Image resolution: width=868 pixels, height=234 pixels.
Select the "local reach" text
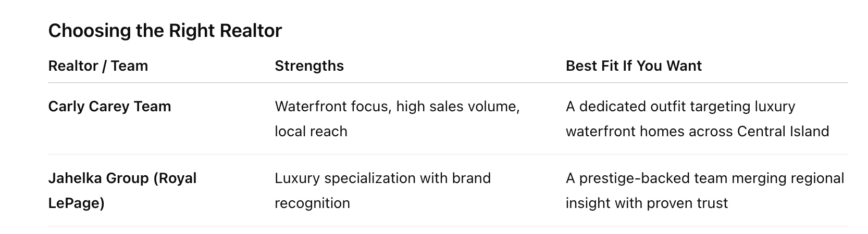pyautogui.click(x=311, y=132)
